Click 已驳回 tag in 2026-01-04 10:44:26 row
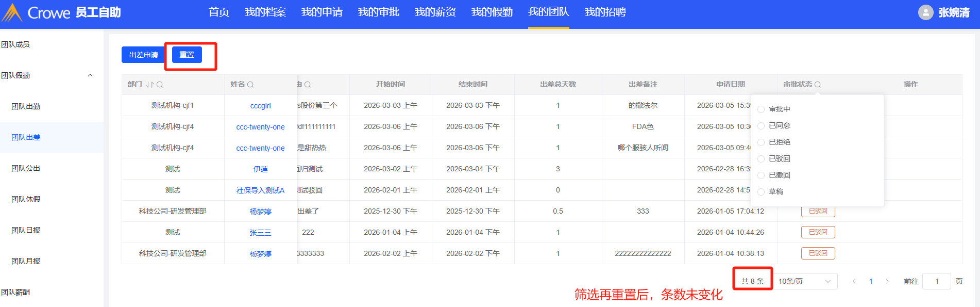Screen dimensions: 980x307 [x=818, y=232]
